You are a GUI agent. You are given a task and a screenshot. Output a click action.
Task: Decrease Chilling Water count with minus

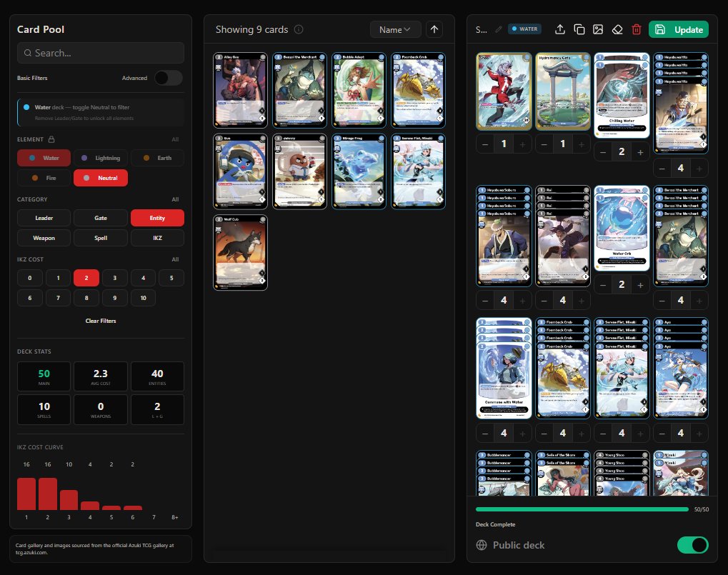coord(603,151)
